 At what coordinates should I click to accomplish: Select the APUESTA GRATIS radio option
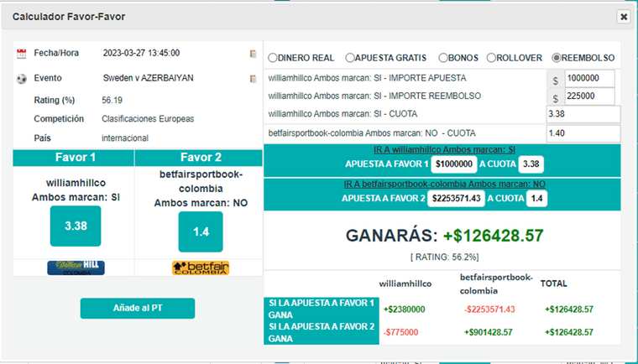[349, 58]
